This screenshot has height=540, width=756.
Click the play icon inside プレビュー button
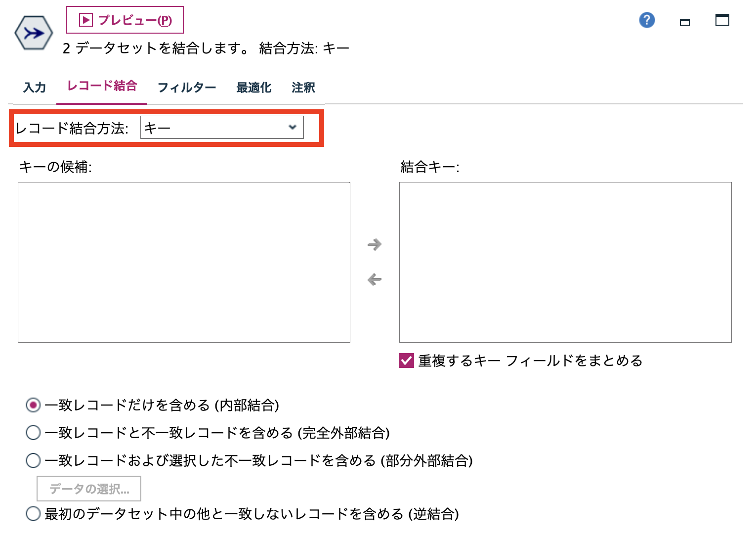(x=85, y=20)
